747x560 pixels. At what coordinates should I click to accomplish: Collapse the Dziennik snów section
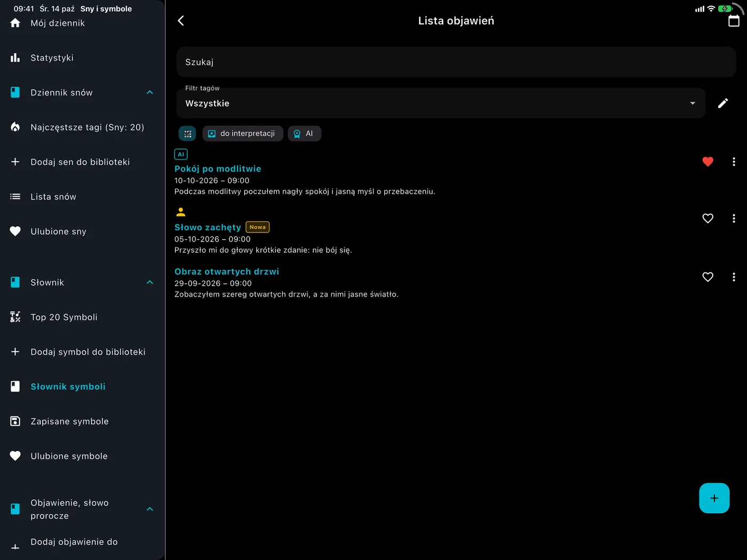point(150,92)
